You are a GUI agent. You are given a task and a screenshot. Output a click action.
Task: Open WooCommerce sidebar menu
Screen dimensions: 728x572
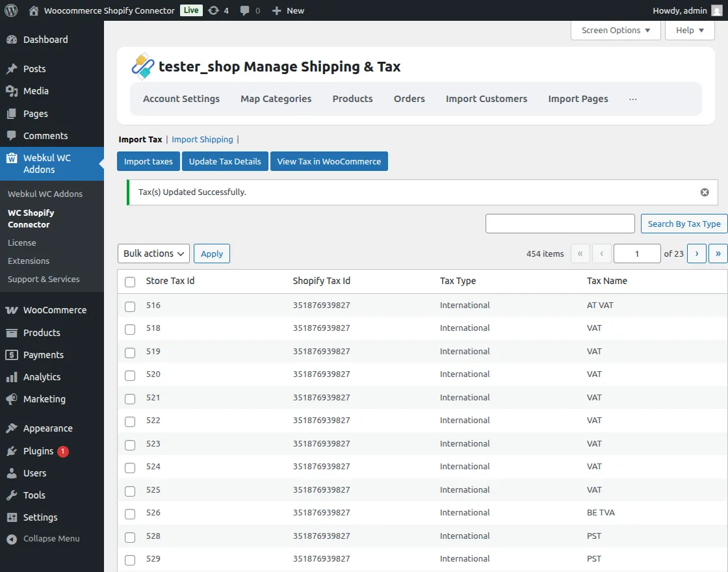click(x=55, y=310)
